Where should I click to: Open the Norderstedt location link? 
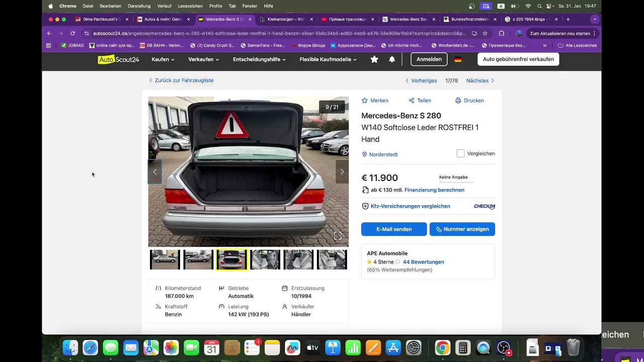pos(380,154)
